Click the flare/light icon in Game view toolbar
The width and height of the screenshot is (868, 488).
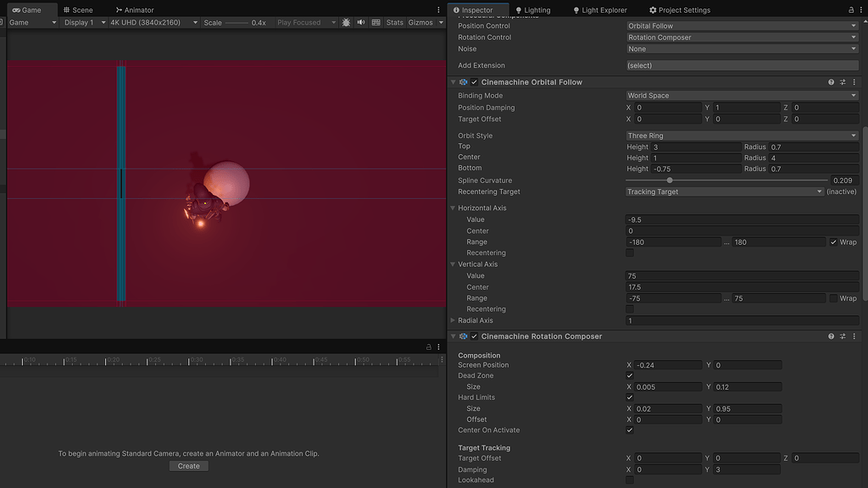pos(346,22)
